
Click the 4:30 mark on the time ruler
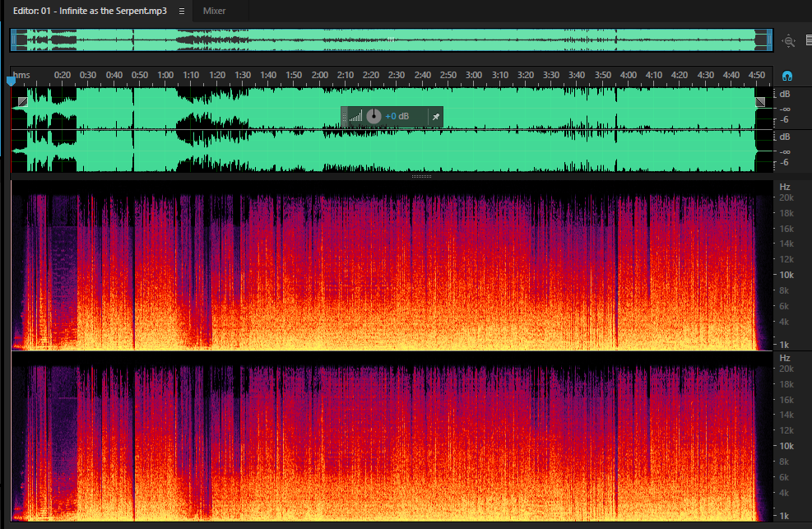pyautogui.click(x=705, y=75)
